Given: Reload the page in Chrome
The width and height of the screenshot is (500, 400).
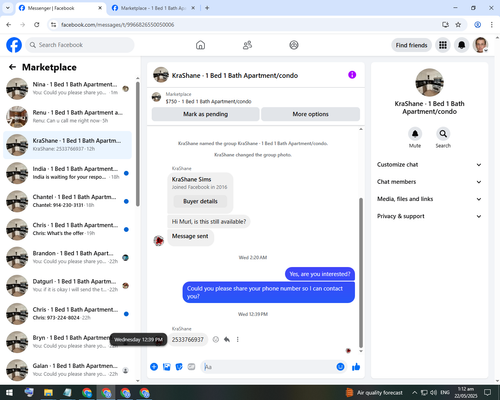Looking at the screenshot, I should 37,25.
